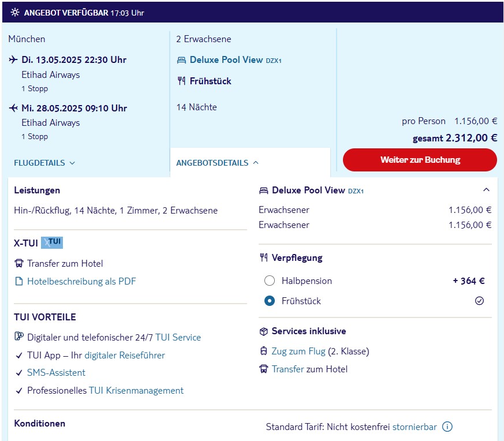Click the checkmark beside SMS-Assistent

(19, 373)
